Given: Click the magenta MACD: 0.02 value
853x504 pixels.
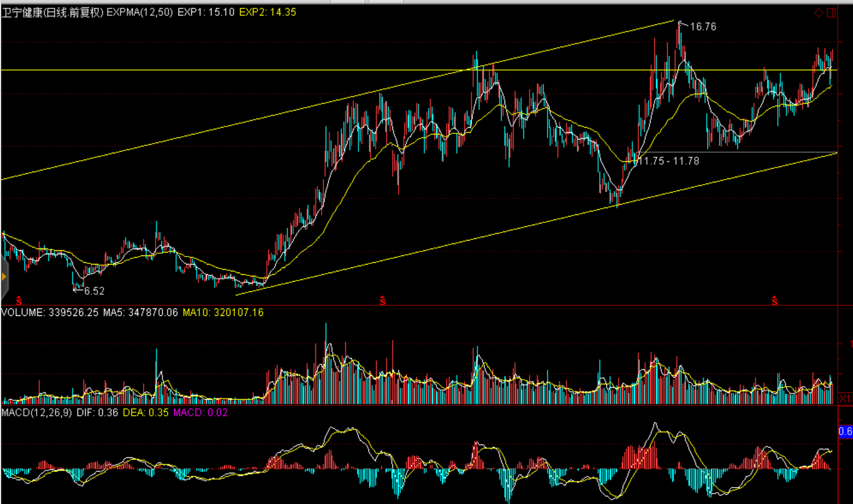Looking at the screenshot, I should tap(200, 412).
